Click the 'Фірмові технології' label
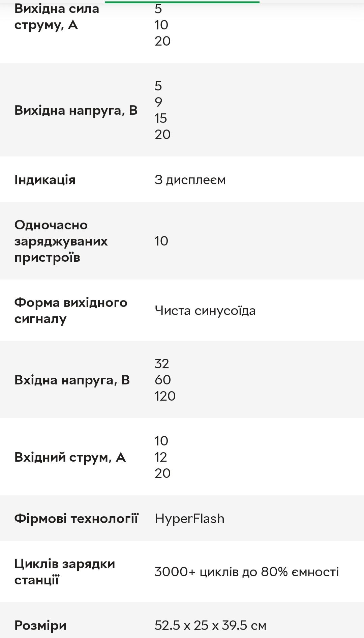The image size is (364, 638). coord(76,519)
